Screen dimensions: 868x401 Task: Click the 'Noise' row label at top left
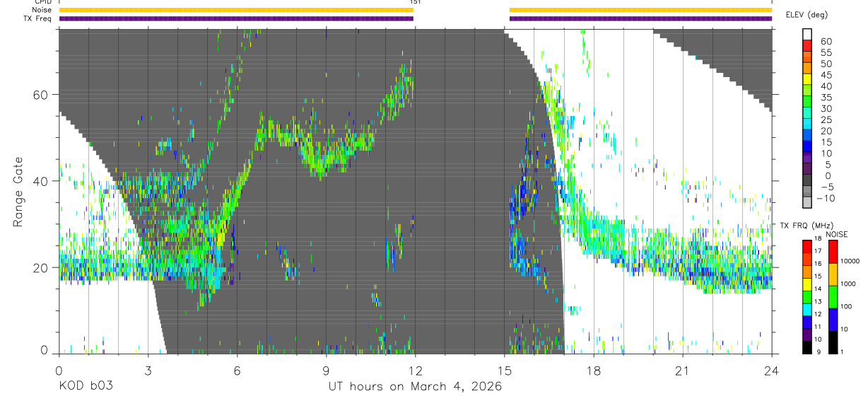coord(43,10)
